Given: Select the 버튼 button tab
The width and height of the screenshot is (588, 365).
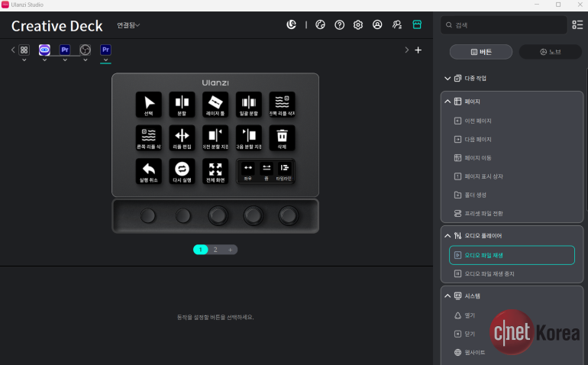Looking at the screenshot, I should coord(481,52).
